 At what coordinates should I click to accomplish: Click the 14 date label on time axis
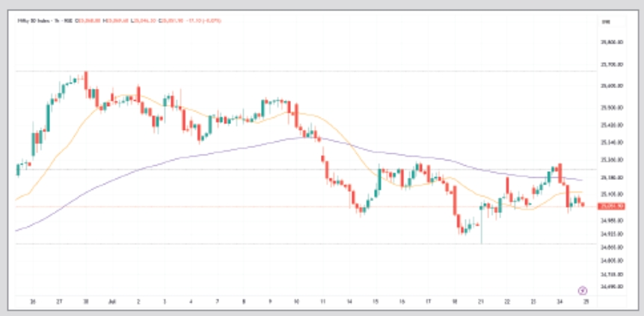click(x=349, y=302)
